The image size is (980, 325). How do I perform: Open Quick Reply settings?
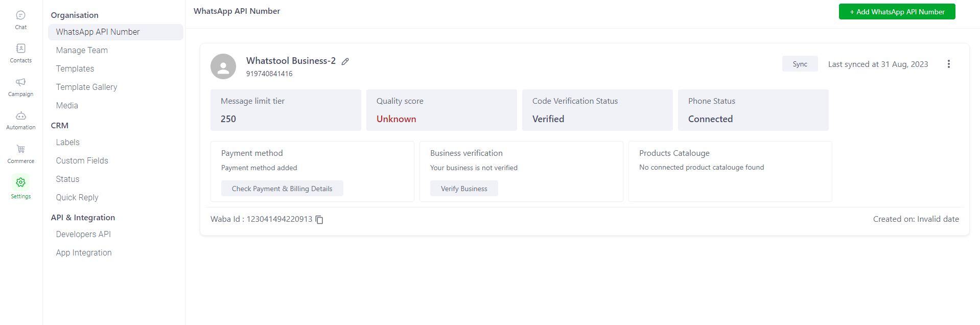click(x=77, y=197)
